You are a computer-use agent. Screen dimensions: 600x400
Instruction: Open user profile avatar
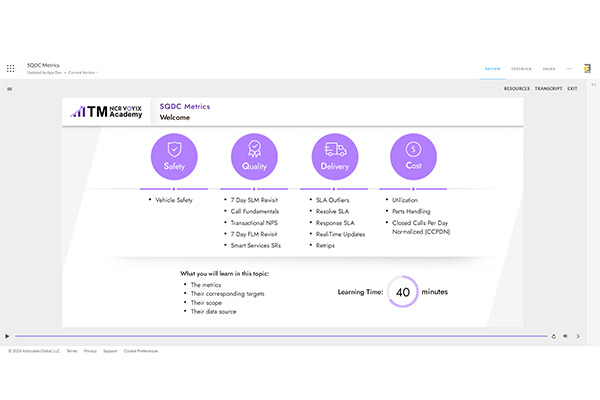(x=587, y=69)
